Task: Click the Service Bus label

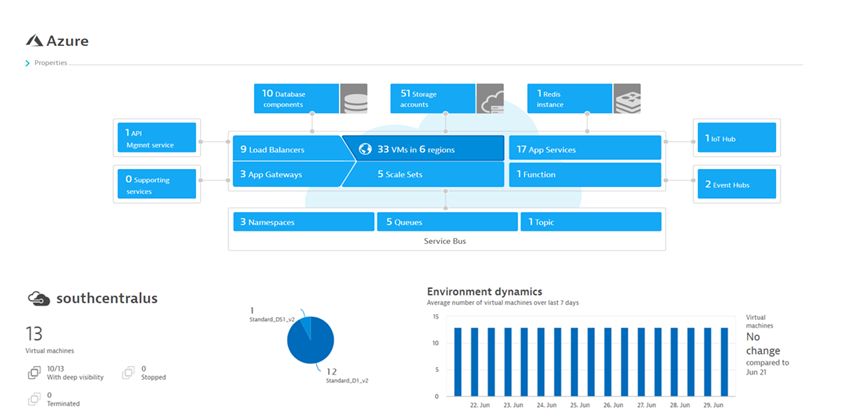Action: 445,241
